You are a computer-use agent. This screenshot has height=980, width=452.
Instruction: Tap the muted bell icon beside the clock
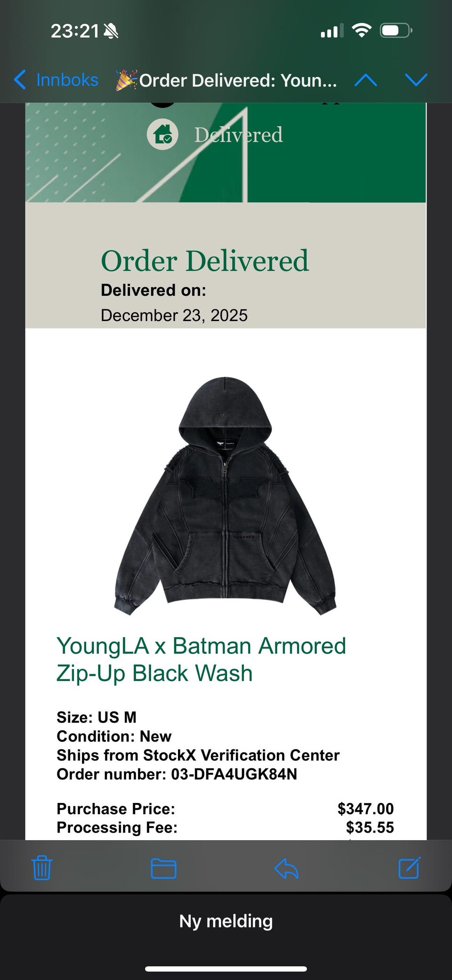pyautogui.click(x=111, y=32)
